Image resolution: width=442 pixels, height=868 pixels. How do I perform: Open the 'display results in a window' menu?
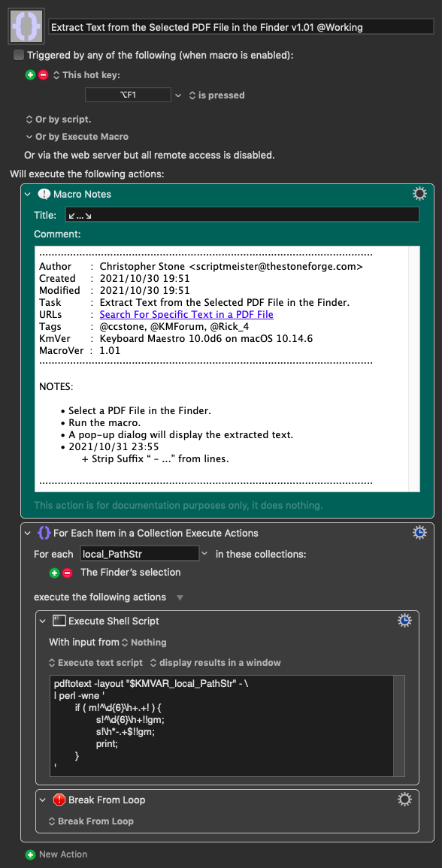point(216,663)
